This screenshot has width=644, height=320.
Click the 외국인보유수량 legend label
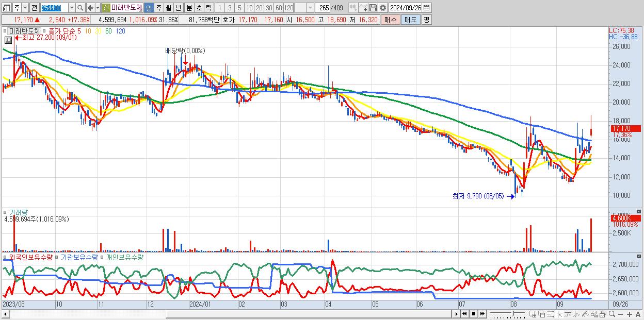pyautogui.click(x=30, y=257)
